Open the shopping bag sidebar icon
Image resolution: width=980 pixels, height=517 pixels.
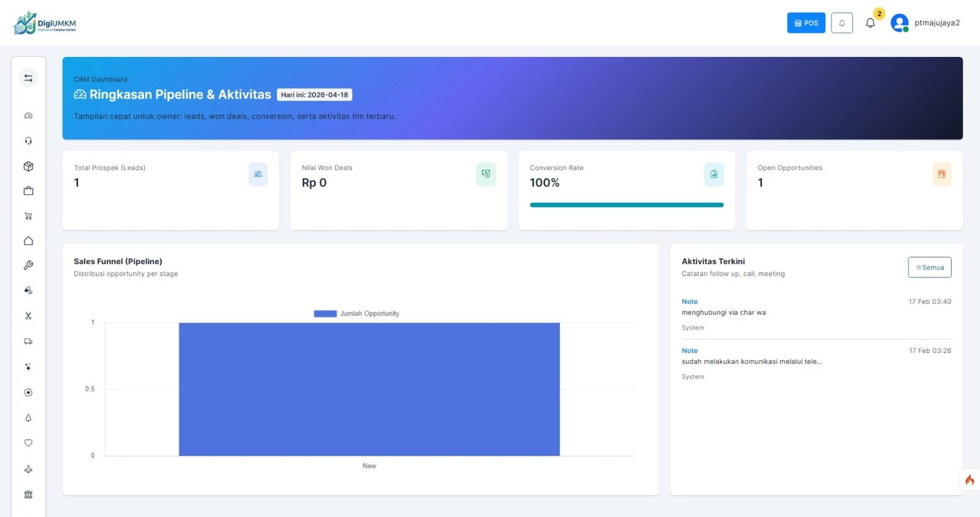pos(28,191)
